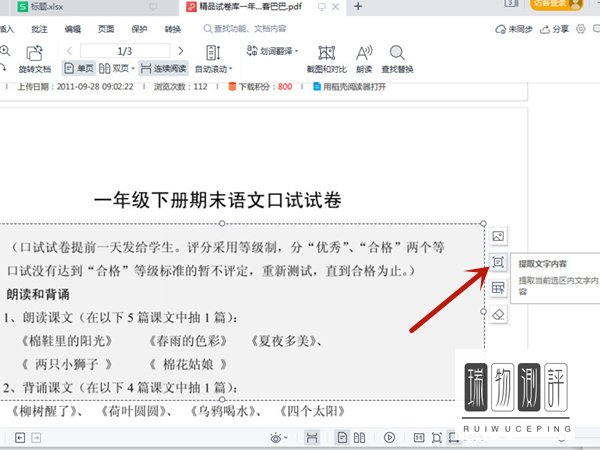The height and width of the screenshot is (450, 600).
Task: Click the zoom in magnifier icon
Action: (5, 50)
